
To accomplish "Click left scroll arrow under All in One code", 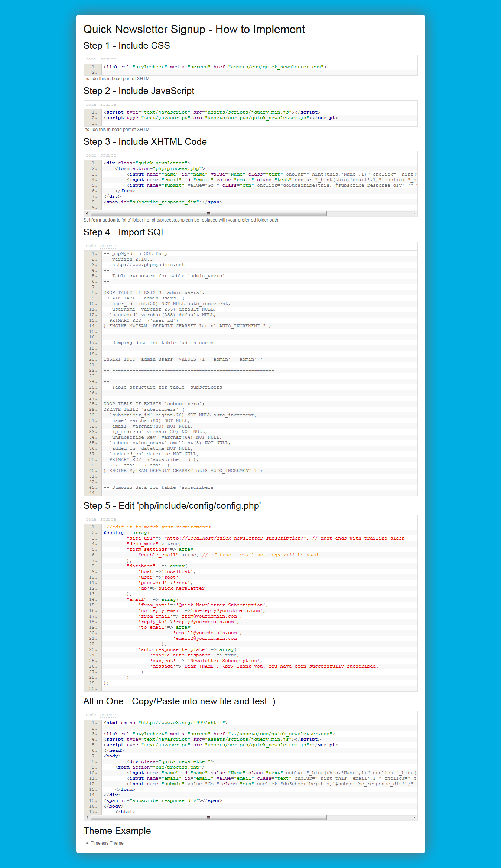I will tap(87, 818).
